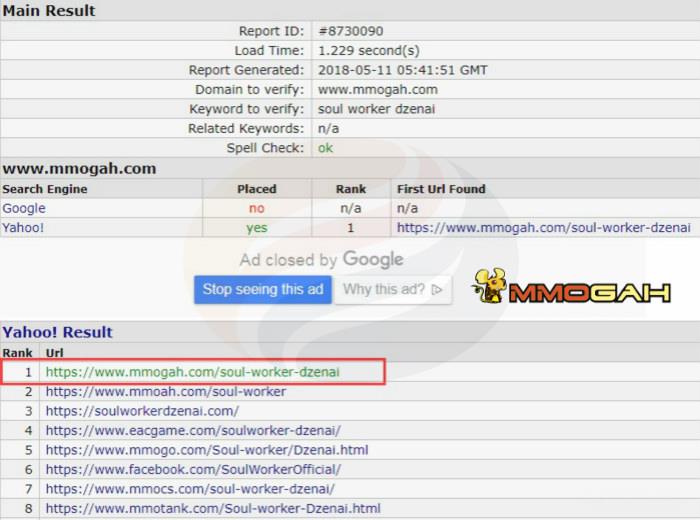Open rank 1 mmogah.com result URL

[x=192, y=372]
